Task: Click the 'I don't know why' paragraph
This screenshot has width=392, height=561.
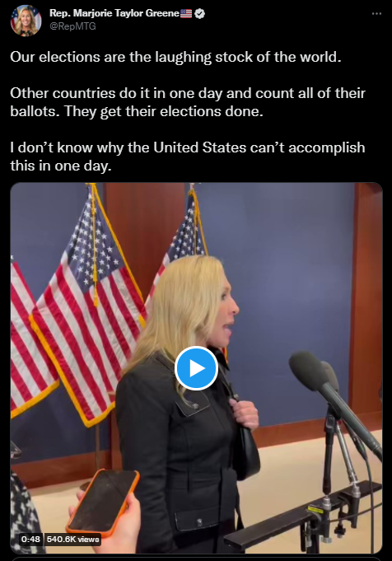Action: (x=188, y=157)
